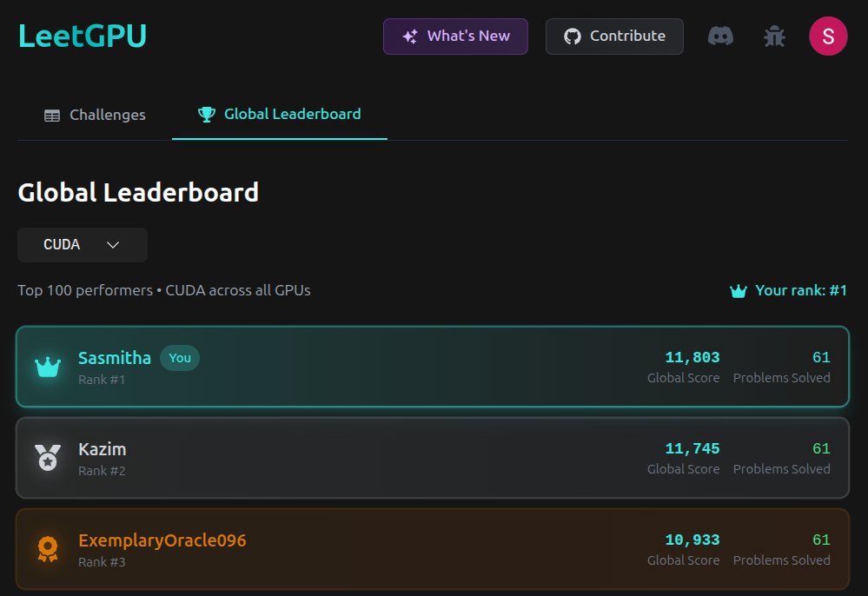Open the CUDA framework dropdown
This screenshot has width=868, height=596.
tap(83, 245)
